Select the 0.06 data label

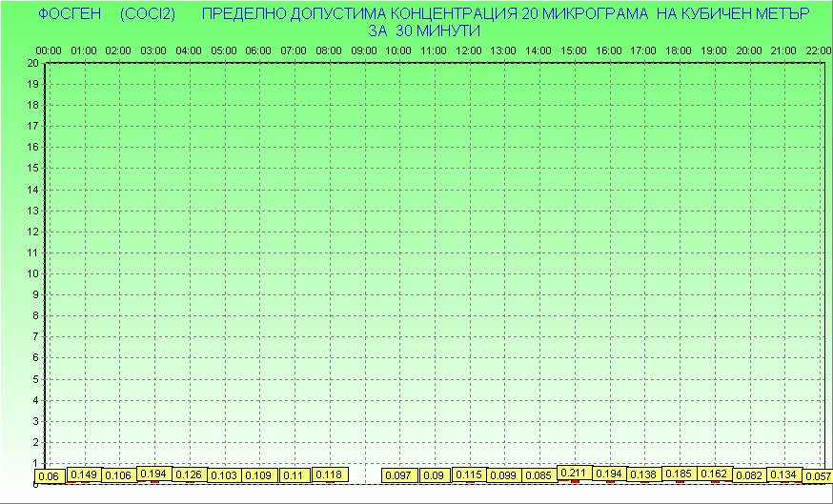(x=49, y=476)
